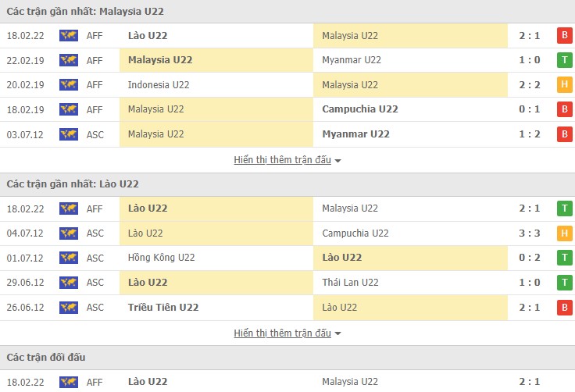The width and height of the screenshot is (575, 392).
Task: Select AFF competition label in 18.02.19 row
Action: [95, 109]
